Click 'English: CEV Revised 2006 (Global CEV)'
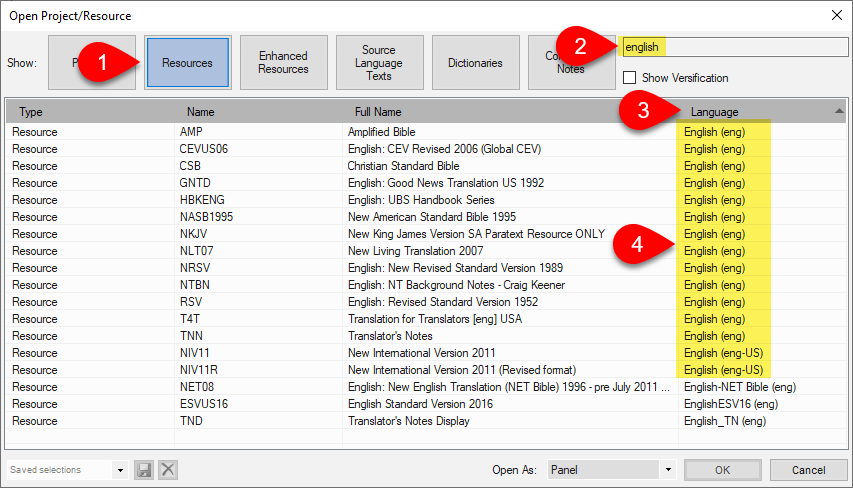The width and height of the screenshot is (853, 488). coord(444,149)
